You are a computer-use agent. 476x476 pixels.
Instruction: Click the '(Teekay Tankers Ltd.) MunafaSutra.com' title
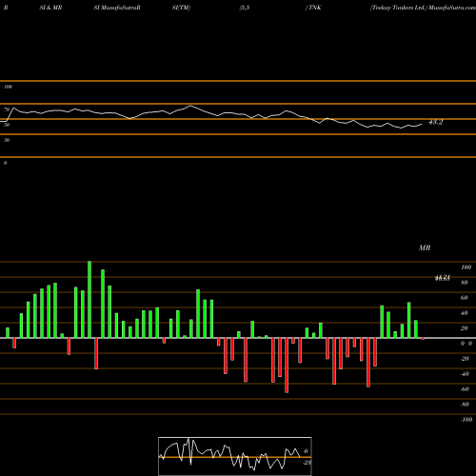[x=423, y=8]
